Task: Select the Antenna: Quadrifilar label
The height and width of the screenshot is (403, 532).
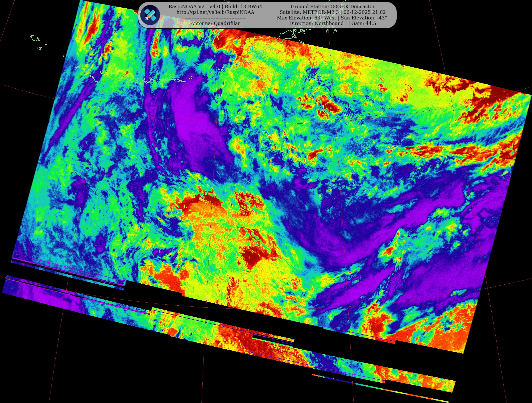Action: 215,23
